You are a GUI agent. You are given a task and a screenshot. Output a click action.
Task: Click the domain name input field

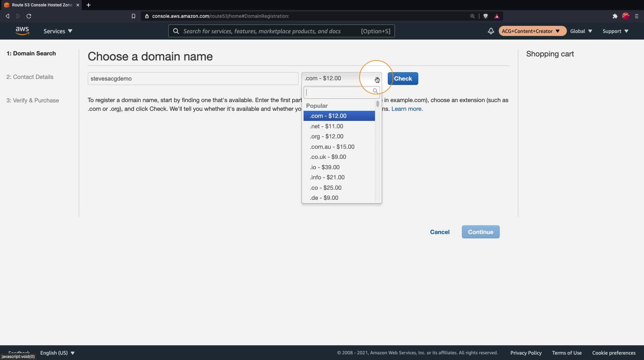tap(193, 79)
